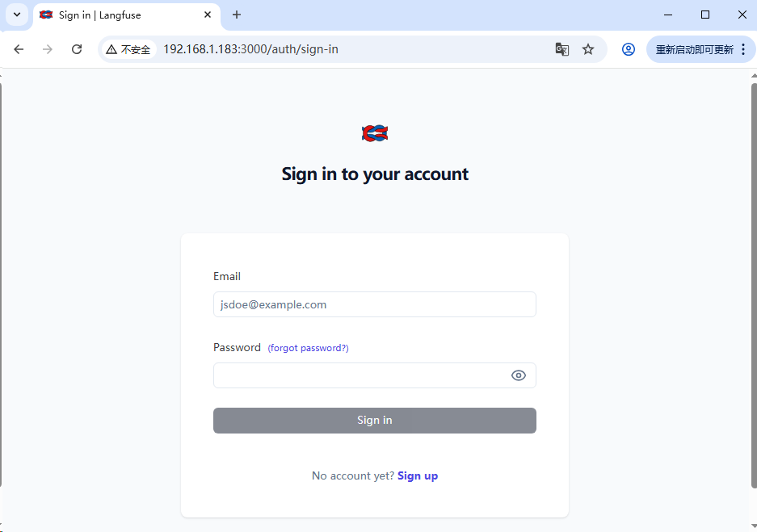Click the browser back arrow
Viewport: 757px width, 532px height.
pyautogui.click(x=19, y=49)
